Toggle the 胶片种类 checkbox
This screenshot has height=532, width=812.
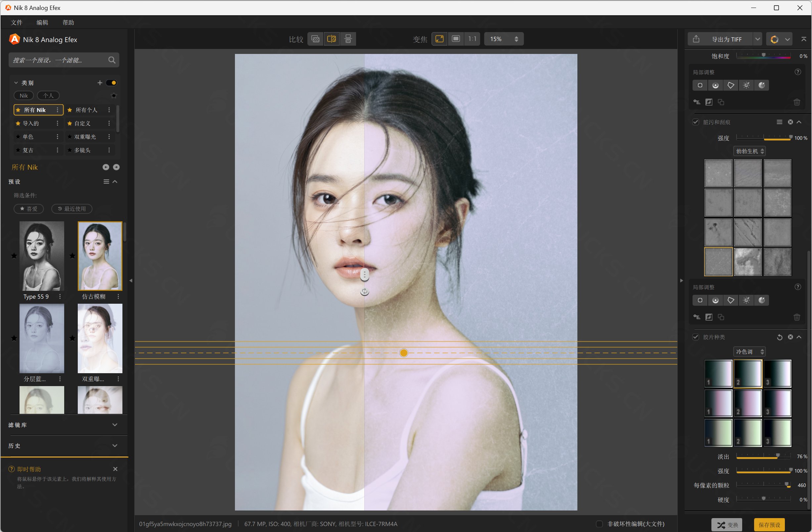[x=696, y=337]
